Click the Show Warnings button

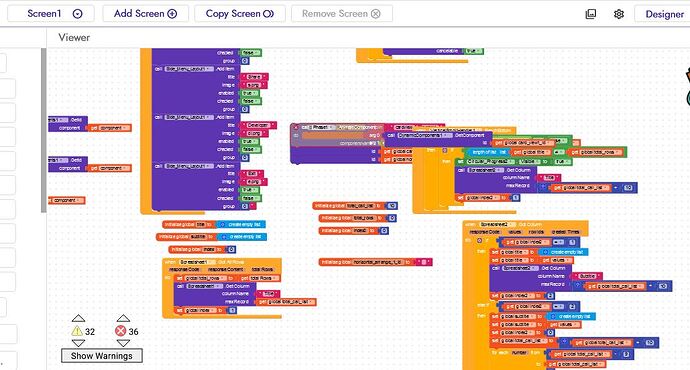pyautogui.click(x=102, y=355)
